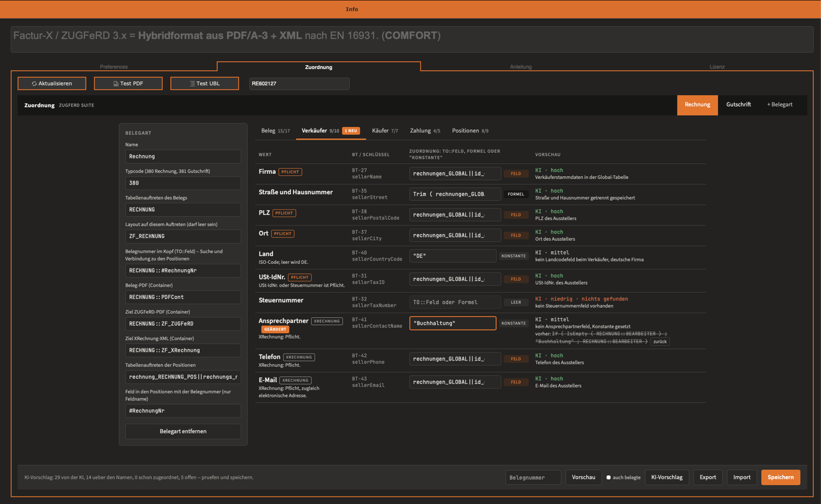The height and width of the screenshot is (504, 821).
Task: Click the KI-Vorschlag button
Action: 667,477
